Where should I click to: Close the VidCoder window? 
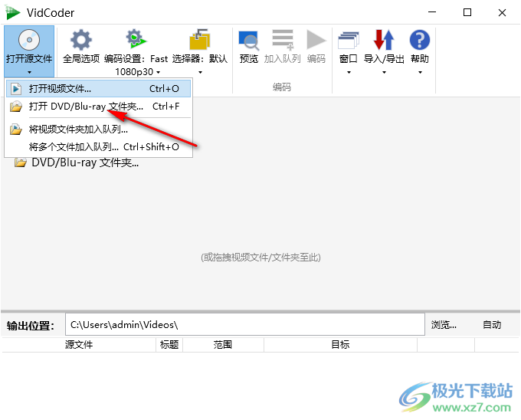502,12
